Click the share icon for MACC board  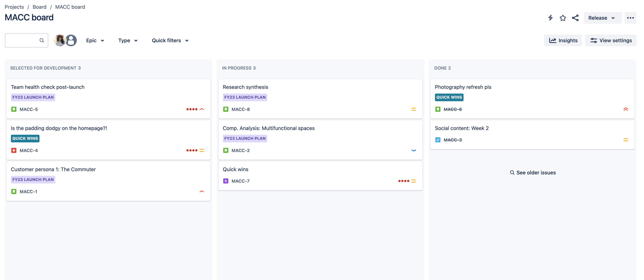coord(575,17)
